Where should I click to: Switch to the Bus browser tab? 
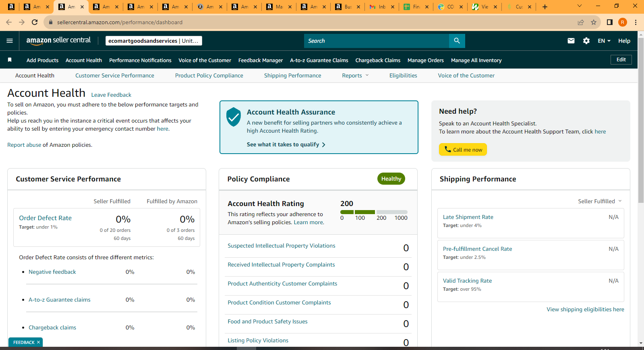click(x=348, y=7)
